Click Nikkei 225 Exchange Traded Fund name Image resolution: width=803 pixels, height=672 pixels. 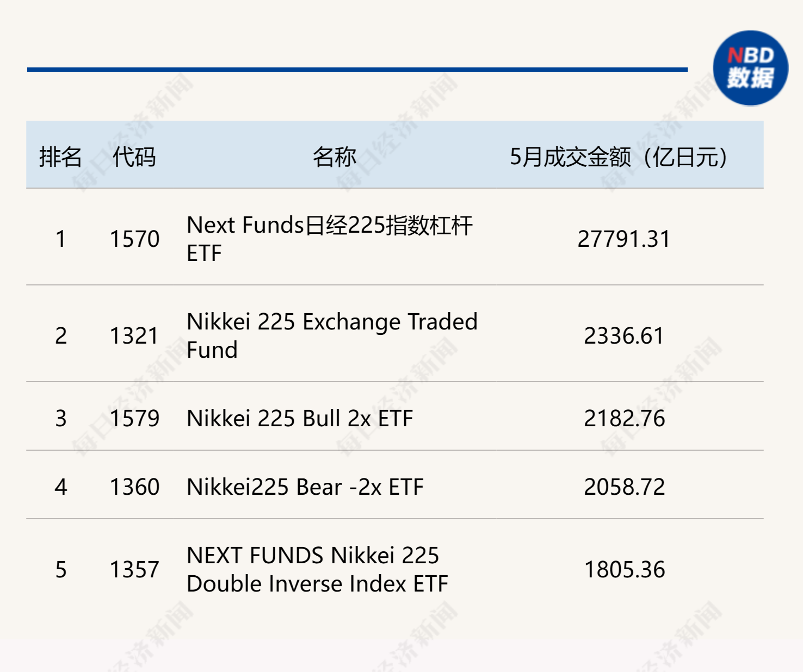click(x=332, y=335)
